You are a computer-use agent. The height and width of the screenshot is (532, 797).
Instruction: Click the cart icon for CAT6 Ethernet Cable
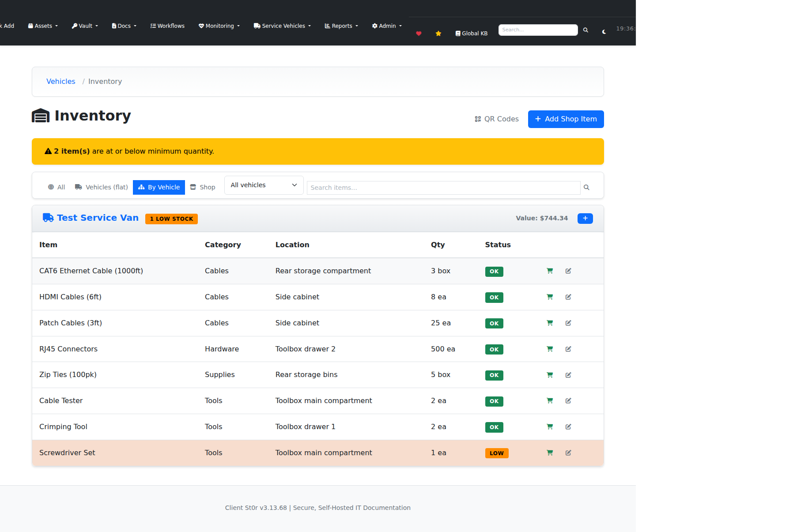coord(550,271)
